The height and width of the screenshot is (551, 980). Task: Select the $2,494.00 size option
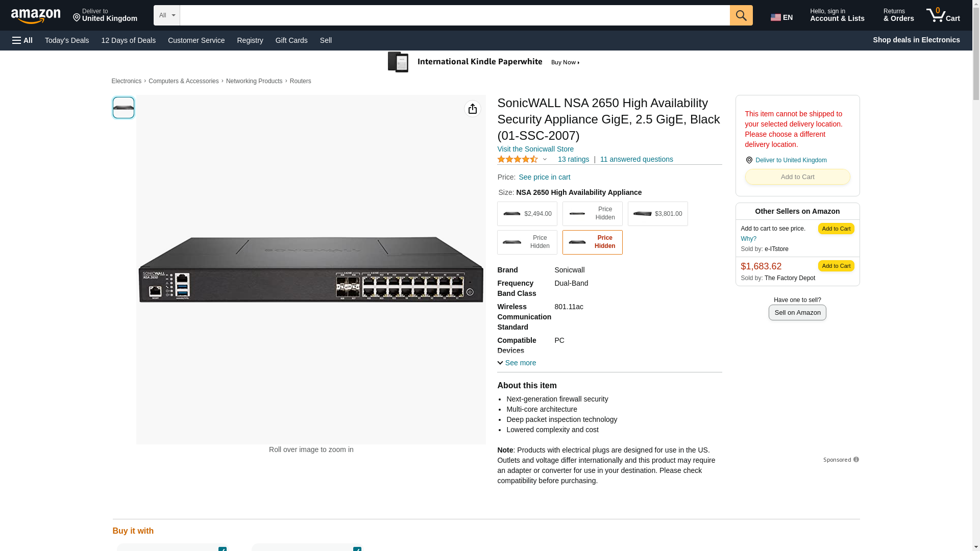coord(527,214)
